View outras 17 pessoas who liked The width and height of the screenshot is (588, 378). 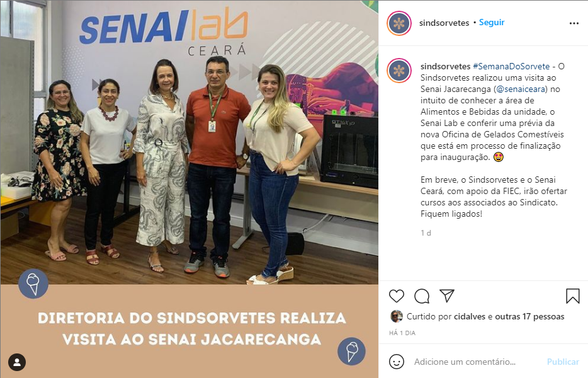coord(529,316)
